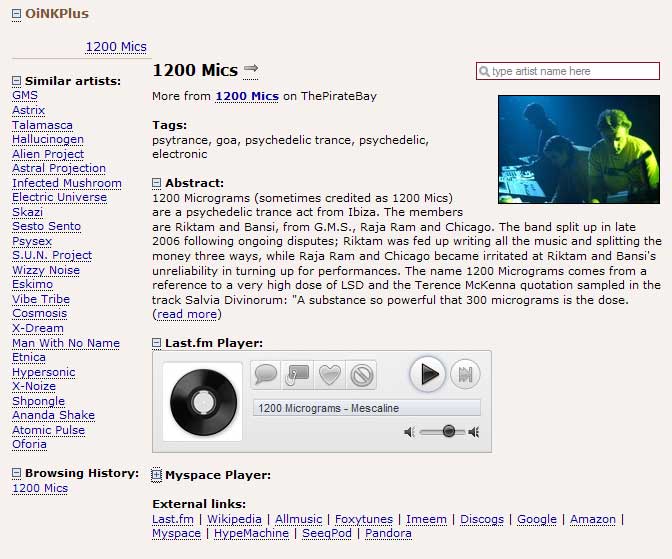Viewport: 672px width, 559px height.
Task: Open similar artist Infected Mushroom
Action: tap(67, 183)
